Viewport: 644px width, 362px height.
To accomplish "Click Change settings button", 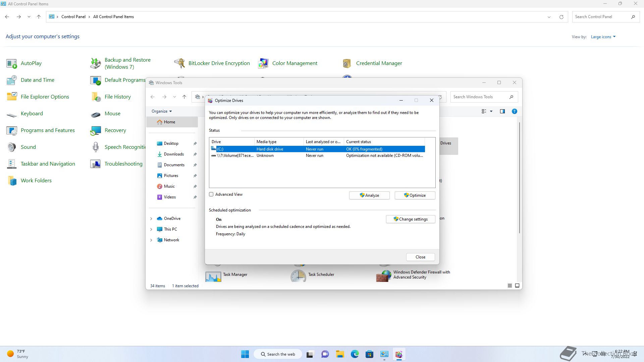I will coord(411,219).
